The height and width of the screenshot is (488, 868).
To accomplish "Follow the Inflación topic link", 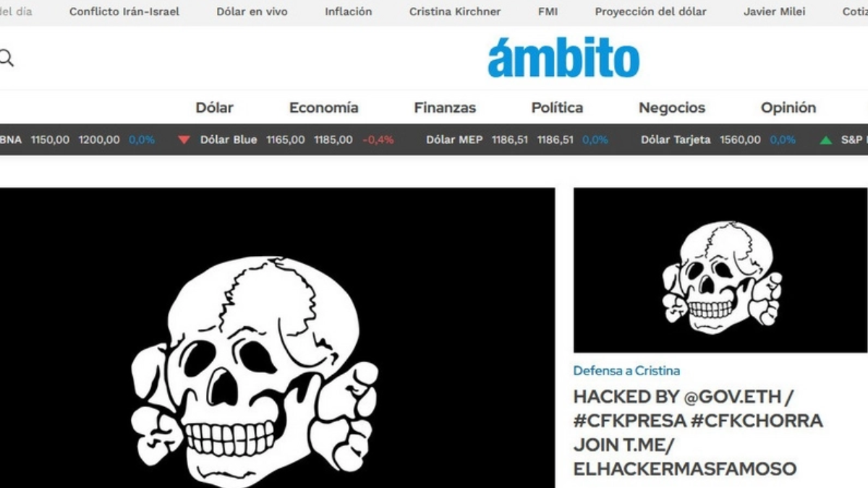I will [x=349, y=12].
